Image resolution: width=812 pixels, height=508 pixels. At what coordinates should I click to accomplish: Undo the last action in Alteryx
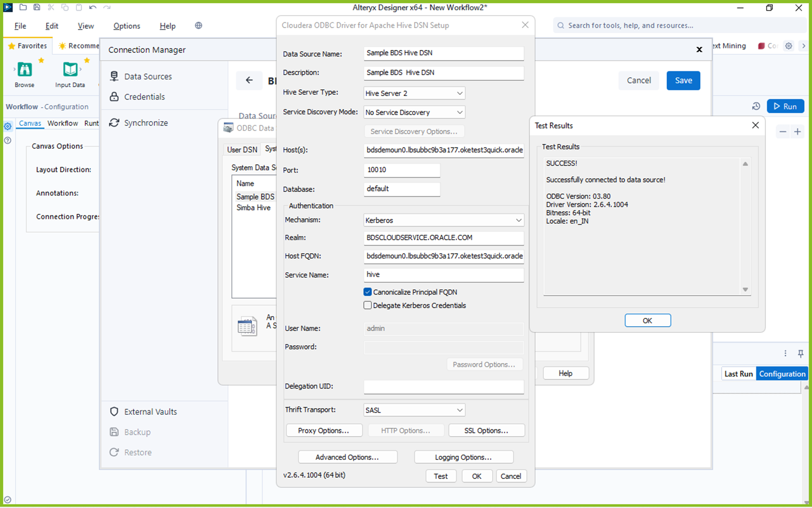pos(93,7)
